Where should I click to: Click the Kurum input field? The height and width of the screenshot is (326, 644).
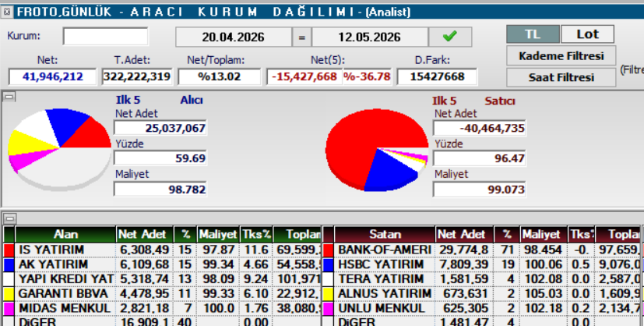click(x=105, y=37)
